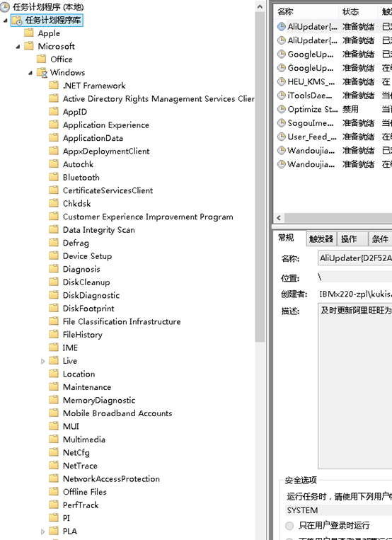The height and width of the screenshot is (540, 392).
Task: Click the Office folder icon
Action: pos(41,59)
